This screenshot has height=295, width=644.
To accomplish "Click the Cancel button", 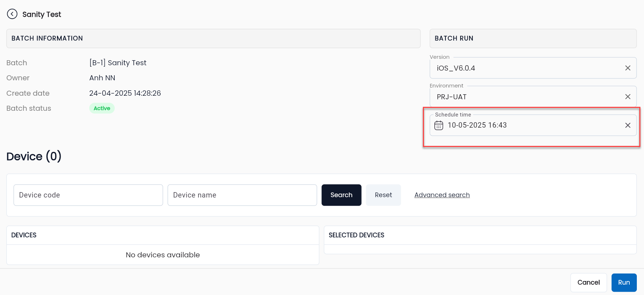I will (588, 282).
